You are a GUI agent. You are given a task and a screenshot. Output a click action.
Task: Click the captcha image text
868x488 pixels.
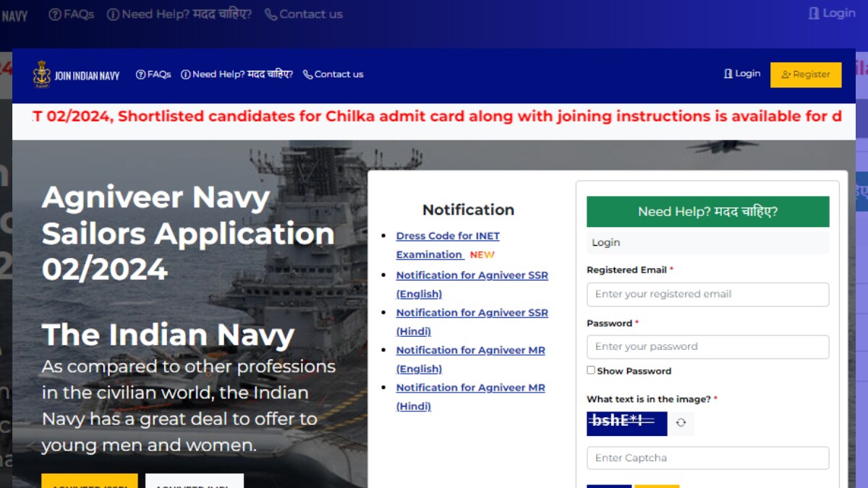(x=626, y=424)
